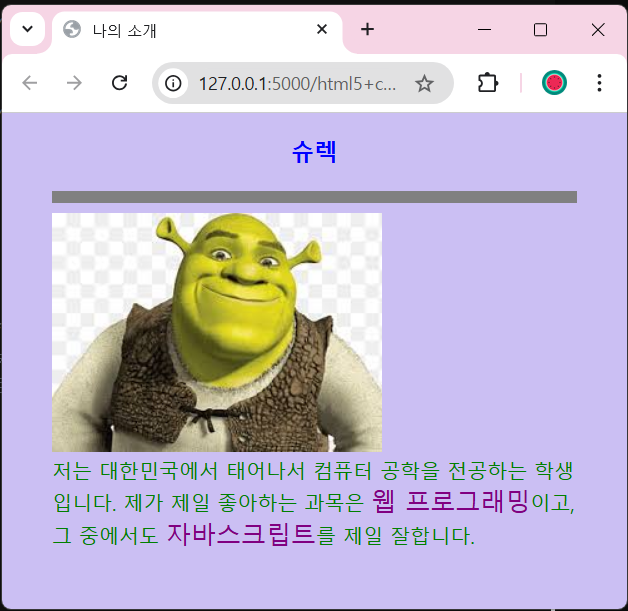Close the browser window

[x=598, y=30]
